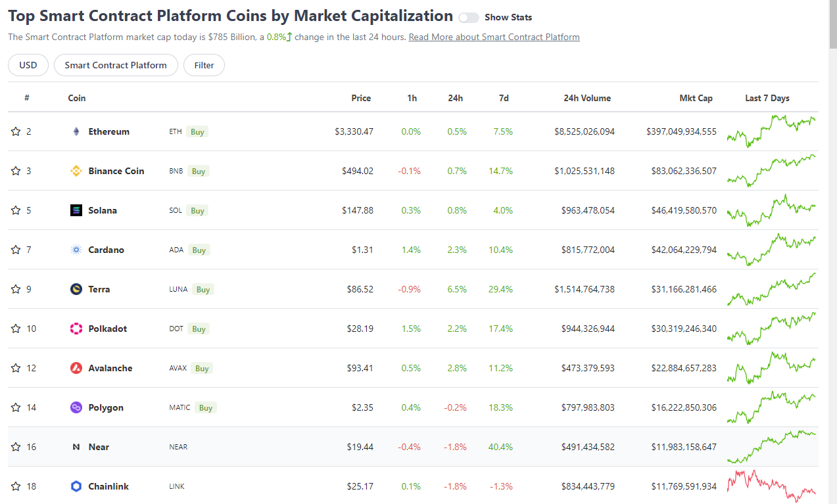Click the Chainlink logo icon
This screenshot has height=504, width=837.
pyautogui.click(x=76, y=486)
